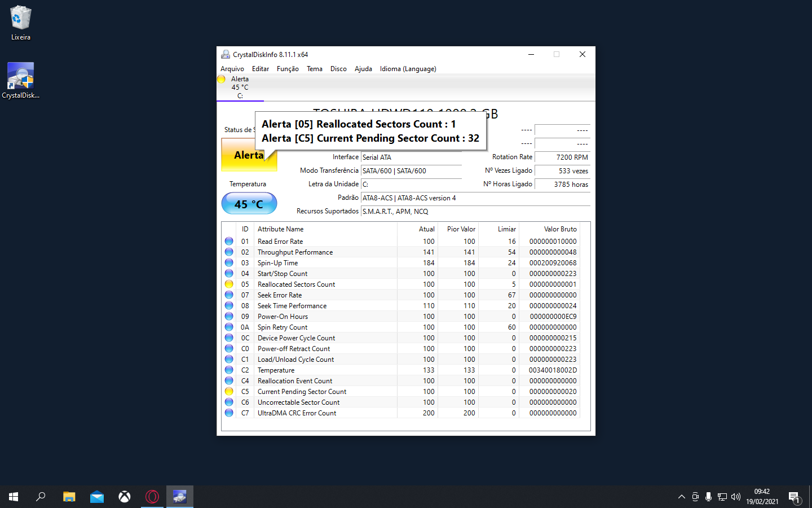Click the Limiar column header
812x508 pixels.
(498, 229)
